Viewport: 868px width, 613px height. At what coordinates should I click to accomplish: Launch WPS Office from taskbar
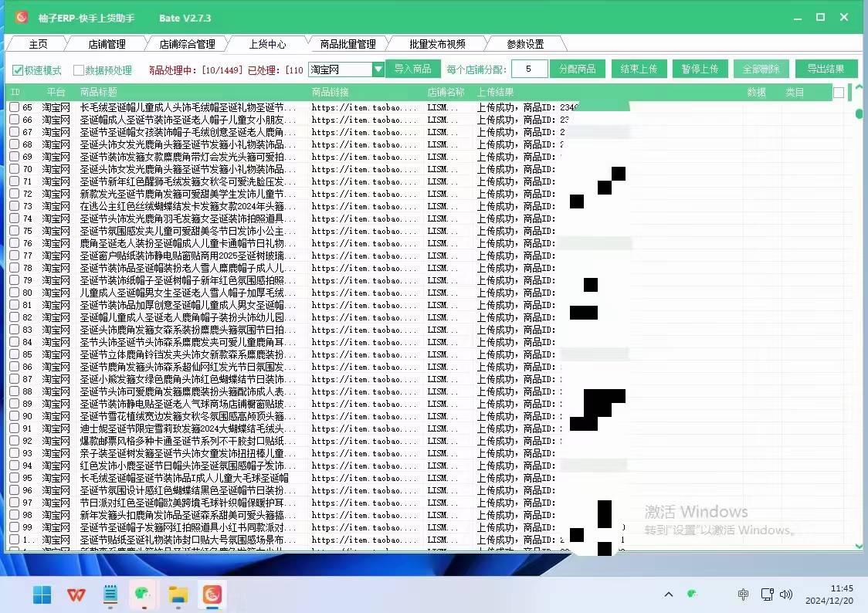(76, 594)
